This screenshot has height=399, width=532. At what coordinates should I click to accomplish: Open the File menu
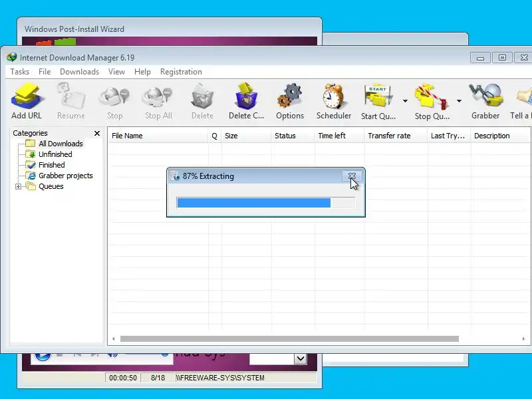(45, 72)
